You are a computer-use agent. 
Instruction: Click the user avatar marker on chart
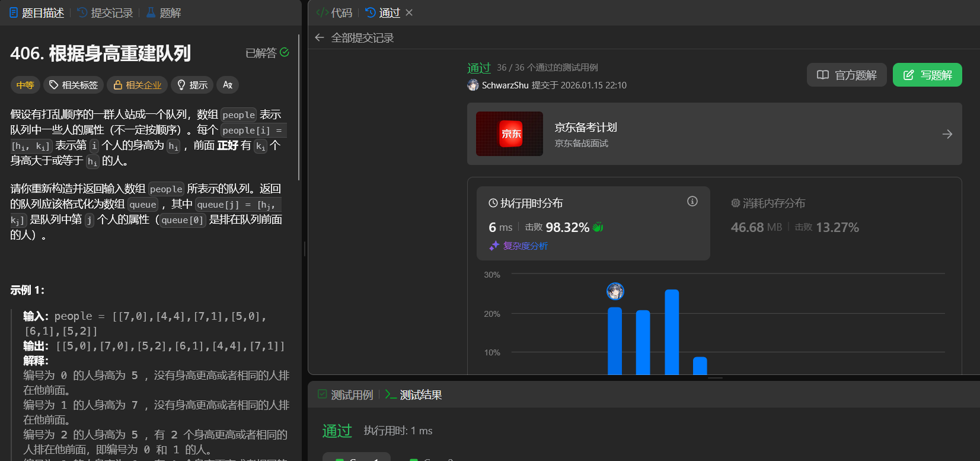pyautogui.click(x=615, y=291)
